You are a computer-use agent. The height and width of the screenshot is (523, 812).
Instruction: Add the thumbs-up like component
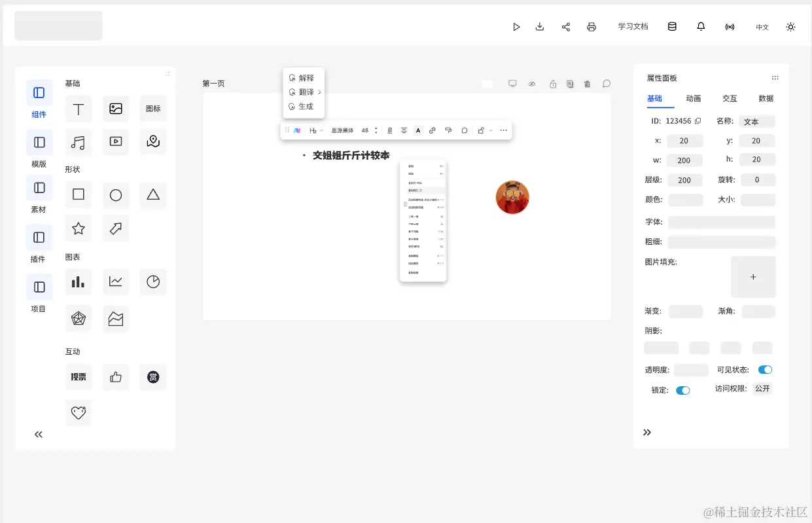coord(116,376)
